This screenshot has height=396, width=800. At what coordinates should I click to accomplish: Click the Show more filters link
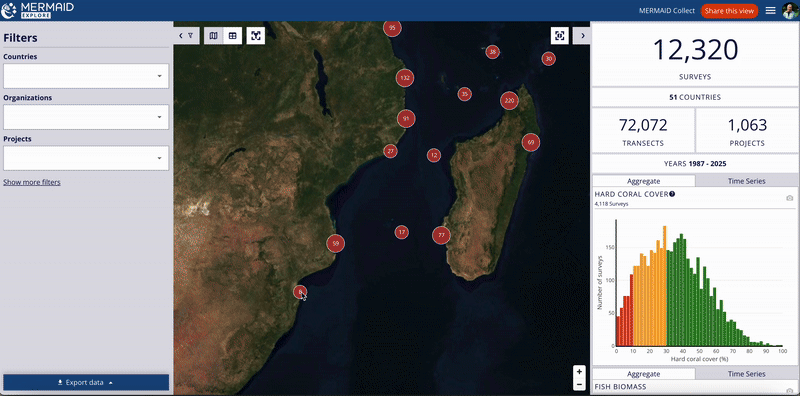point(32,182)
